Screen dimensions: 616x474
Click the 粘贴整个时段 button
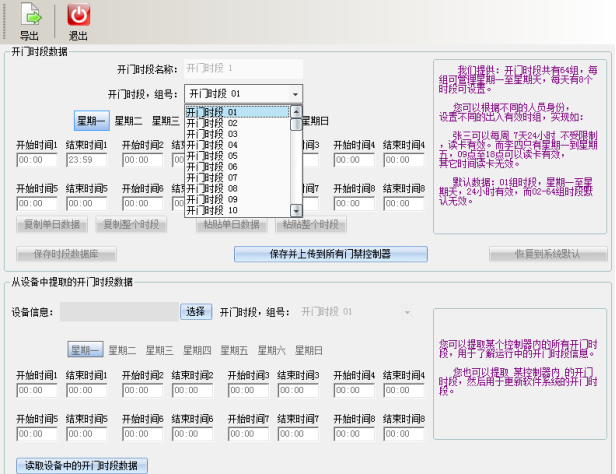310,225
